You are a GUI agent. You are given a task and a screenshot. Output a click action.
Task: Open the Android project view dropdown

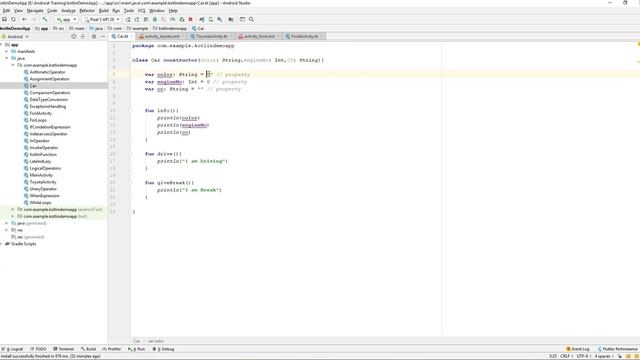click(15, 36)
